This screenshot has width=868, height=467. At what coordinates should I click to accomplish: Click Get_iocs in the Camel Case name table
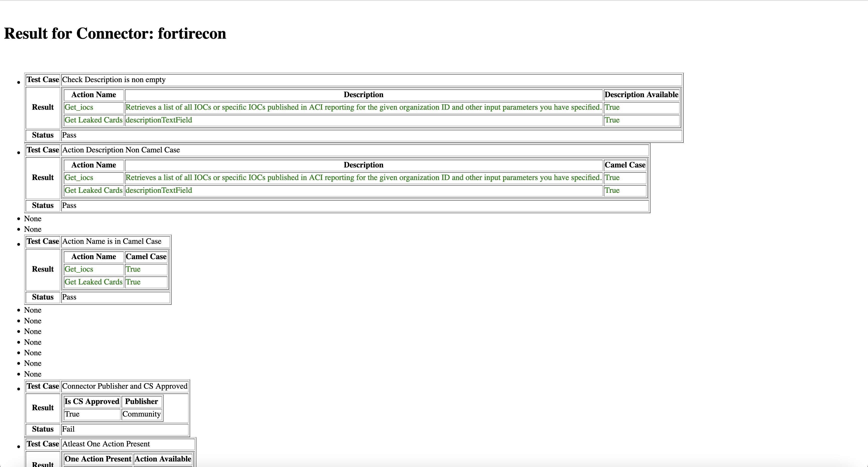[79, 269]
